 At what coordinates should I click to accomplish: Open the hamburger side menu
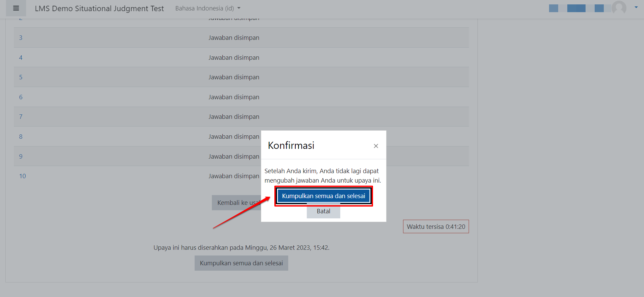(x=16, y=8)
